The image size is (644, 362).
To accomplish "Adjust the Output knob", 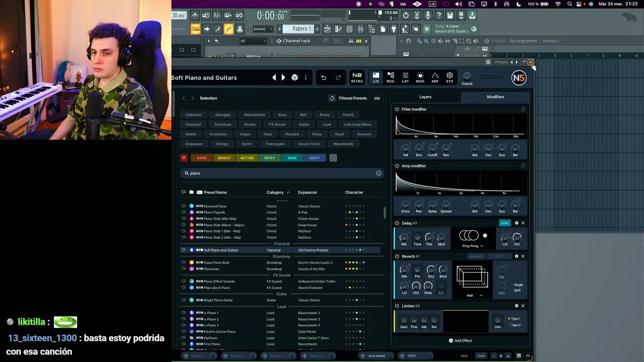I will tap(467, 76).
